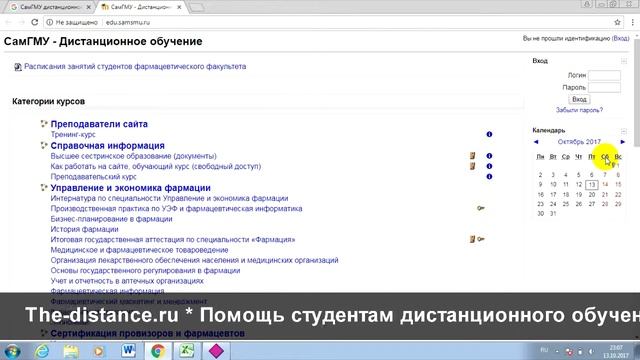The image size is (640, 360).
Task: Open Справочная информация category
Action: pos(107,146)
